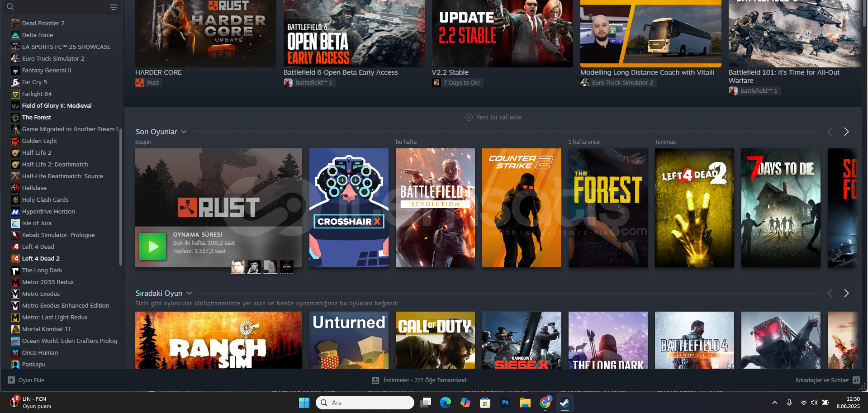Viewport: 868px width, 413px height.
Task: Select Dead Frontier 2 in library list
Action: pyautogui.click(x=43, y=23)
